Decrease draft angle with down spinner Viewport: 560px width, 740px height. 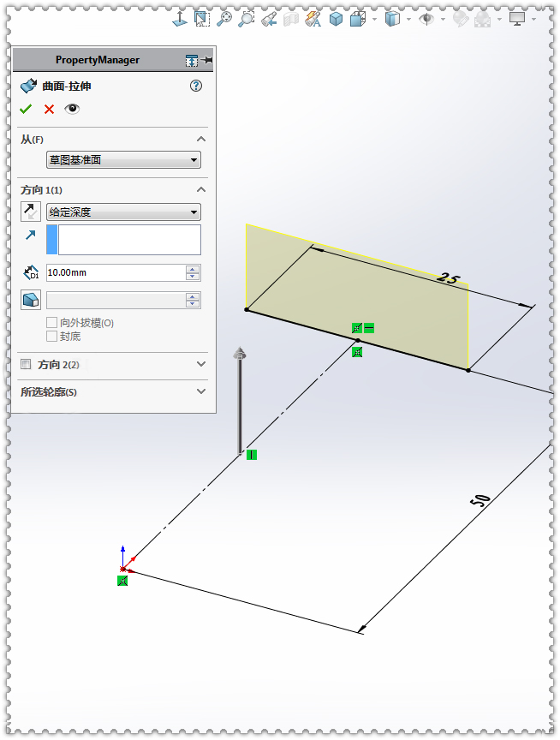pos(193,304)
